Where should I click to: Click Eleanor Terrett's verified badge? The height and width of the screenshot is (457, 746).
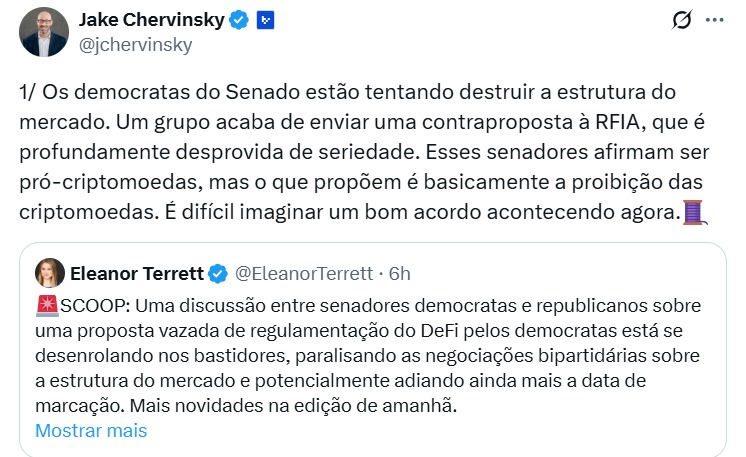tap(219, 273)
